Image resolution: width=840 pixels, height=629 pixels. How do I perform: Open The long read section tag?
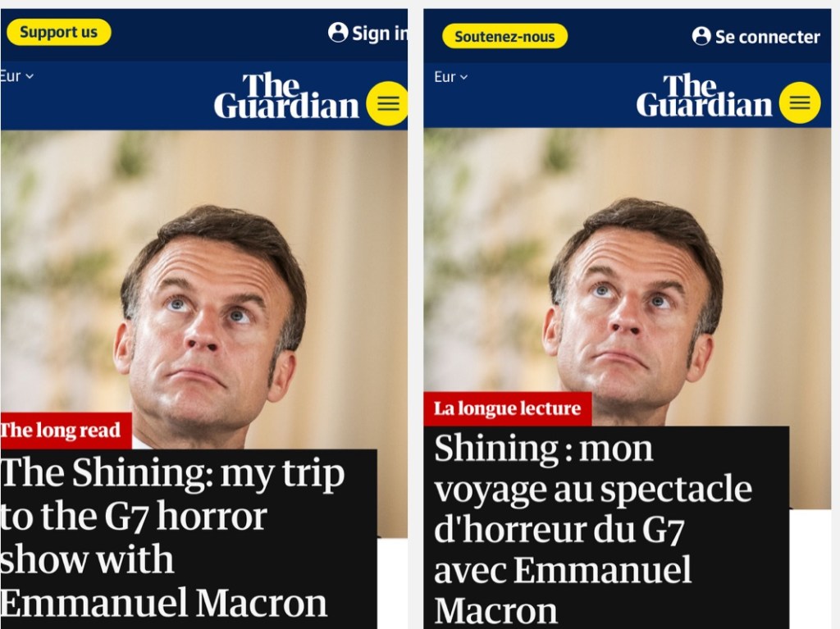[62, 430]
